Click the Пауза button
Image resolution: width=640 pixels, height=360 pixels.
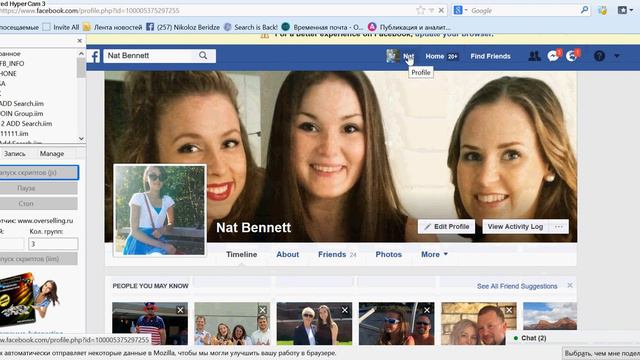38,188
